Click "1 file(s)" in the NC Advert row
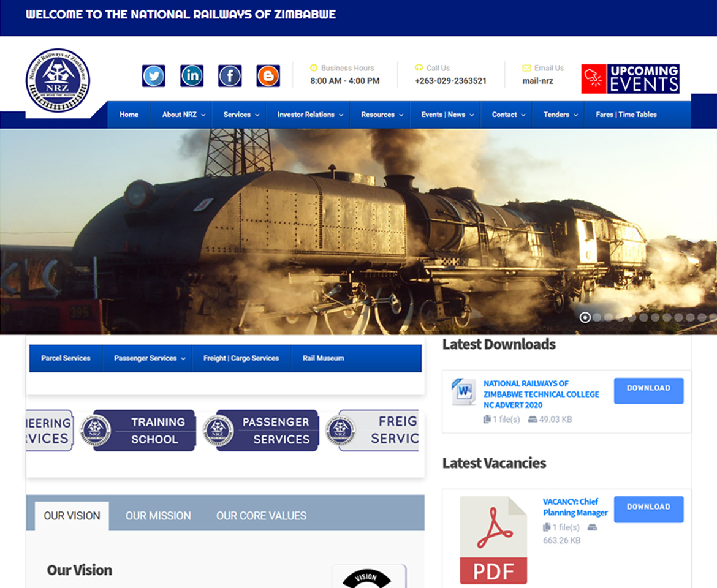This screenshot has width=717, height=588. [x=506, y=420]
